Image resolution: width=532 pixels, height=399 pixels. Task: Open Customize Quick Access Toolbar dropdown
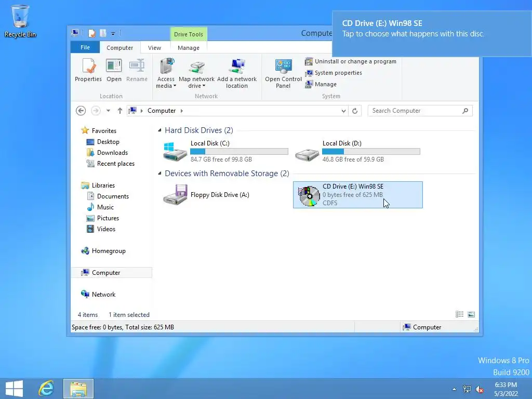pyautogui.click(x=113, y=33)
